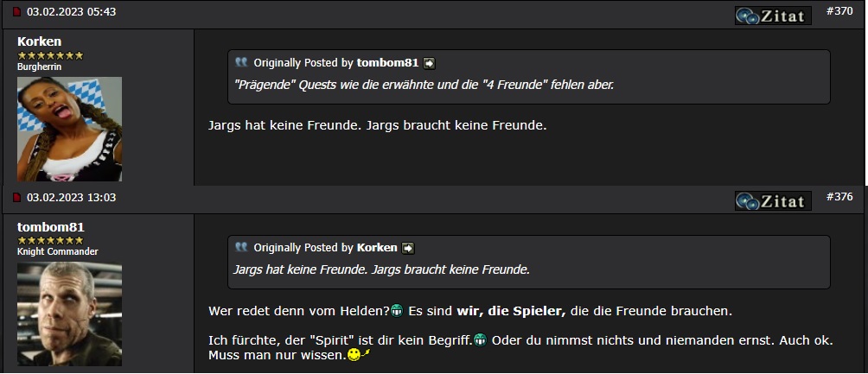Click the quote mark icon in Korken's quoted box
This screenshot has width=868, height=374.
tap(241, 248)
